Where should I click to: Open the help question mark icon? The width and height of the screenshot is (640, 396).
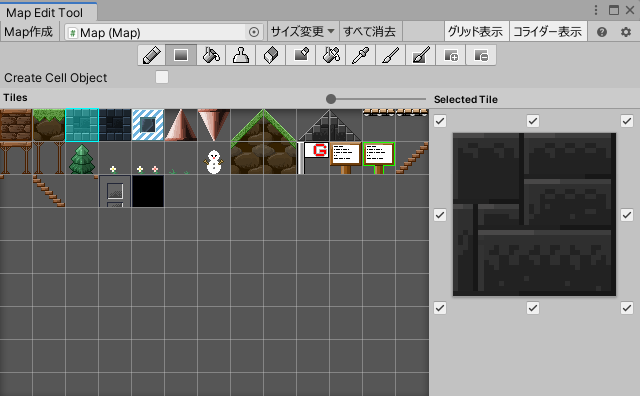602,32
